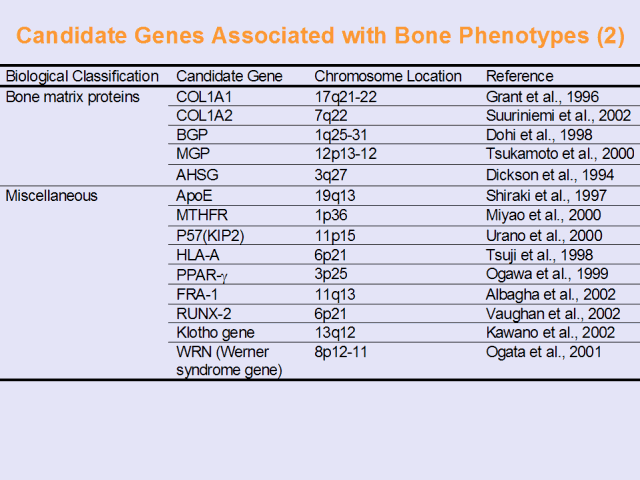Viewport: 640px width, 480px height.
Task: Click the WRN (Werner syndrome gene) cell
Action: point(226,361)
